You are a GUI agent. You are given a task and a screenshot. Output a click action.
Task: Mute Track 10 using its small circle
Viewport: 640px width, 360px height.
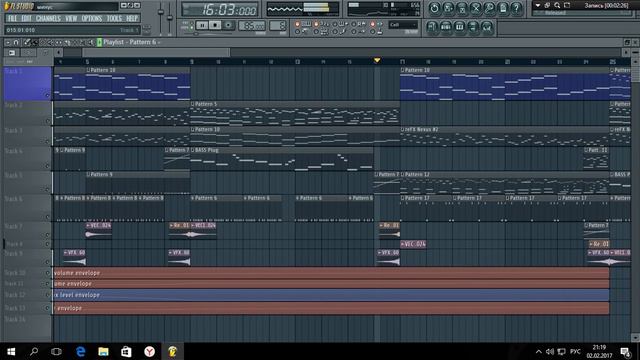[47, 273]
